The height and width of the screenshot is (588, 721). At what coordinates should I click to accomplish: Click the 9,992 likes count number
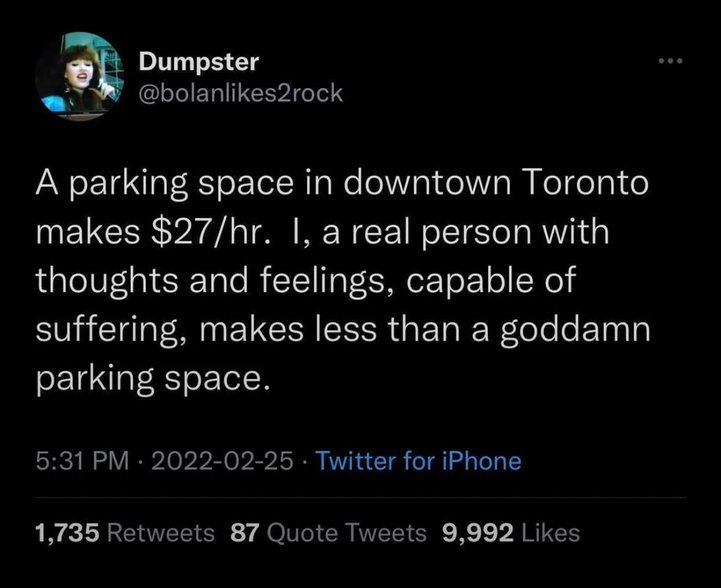(476, 532)
